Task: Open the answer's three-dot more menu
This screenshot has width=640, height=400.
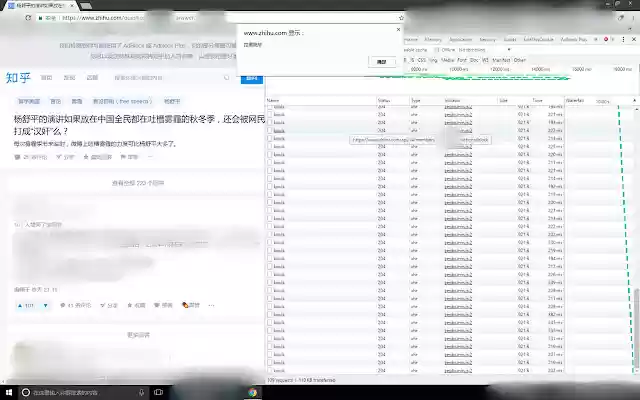Action: [x=211, y=305]
